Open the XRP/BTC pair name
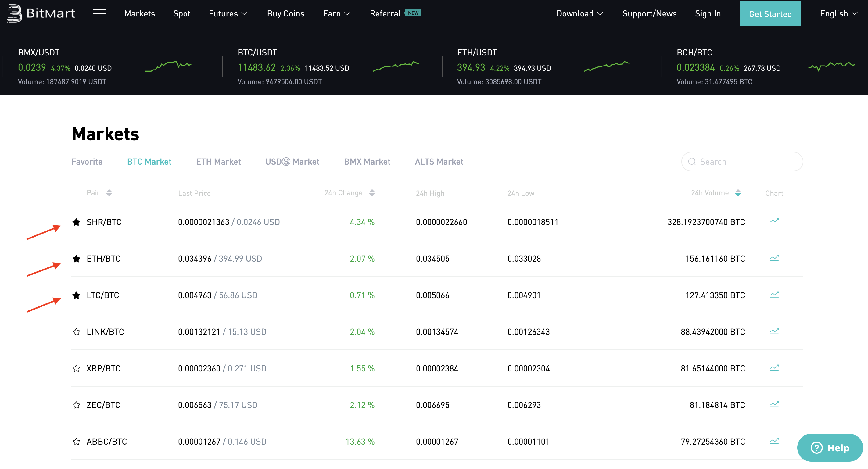The height and width of the screenshot is (469, 868). (103, 368)
